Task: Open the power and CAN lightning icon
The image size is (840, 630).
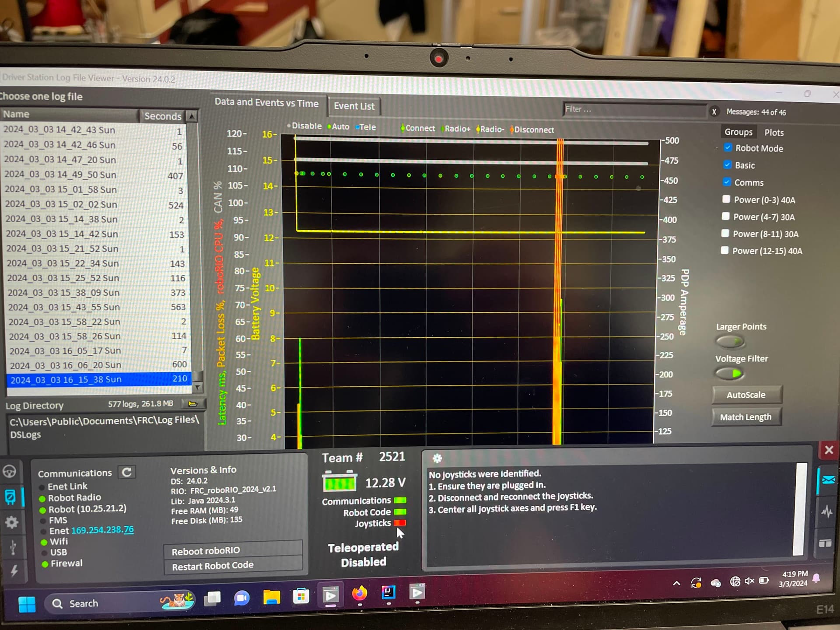Action: 14,571
